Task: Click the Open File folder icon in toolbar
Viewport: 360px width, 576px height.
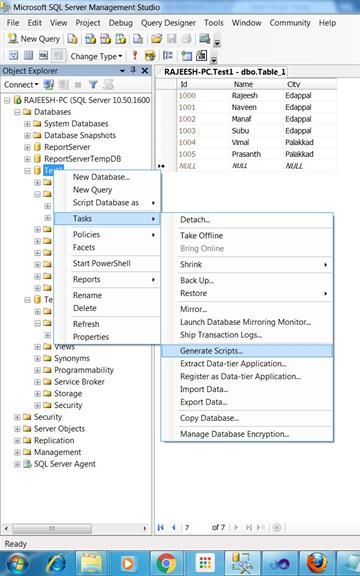Action: [156, 39]
